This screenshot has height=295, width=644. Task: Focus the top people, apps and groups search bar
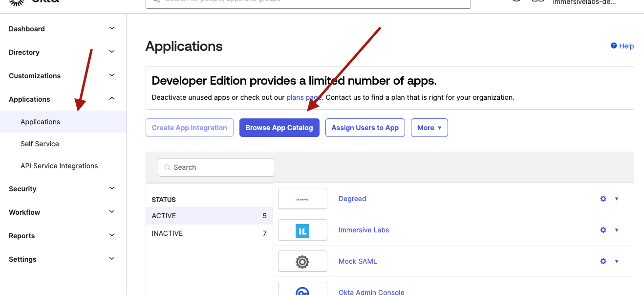pos(308,3)
